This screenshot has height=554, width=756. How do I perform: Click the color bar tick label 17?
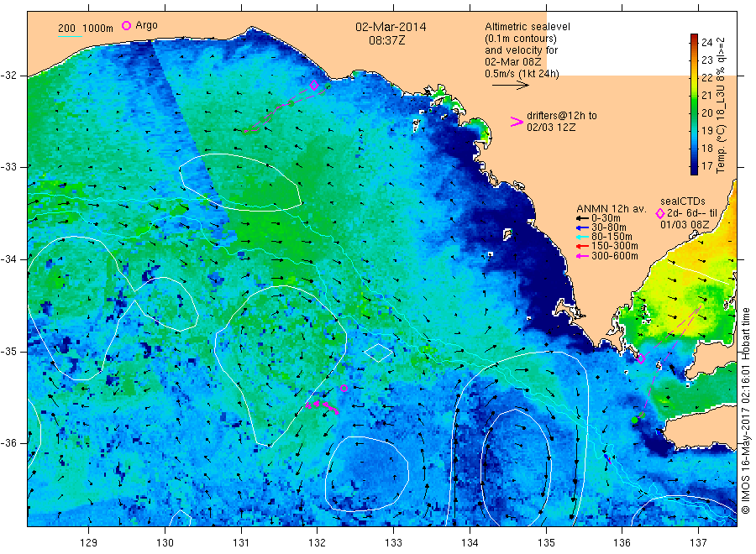(706, 166)
